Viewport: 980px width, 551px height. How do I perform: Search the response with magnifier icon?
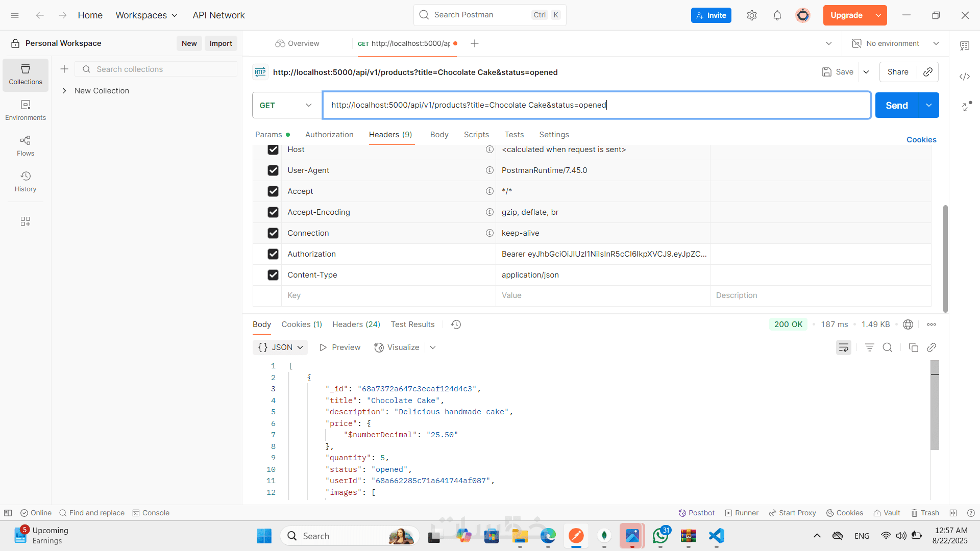pyautogui.click(x=888, y=347)
